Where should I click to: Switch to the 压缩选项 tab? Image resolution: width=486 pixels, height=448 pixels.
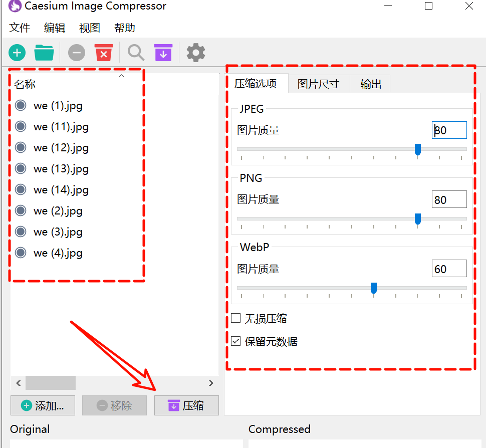point(256,84)
